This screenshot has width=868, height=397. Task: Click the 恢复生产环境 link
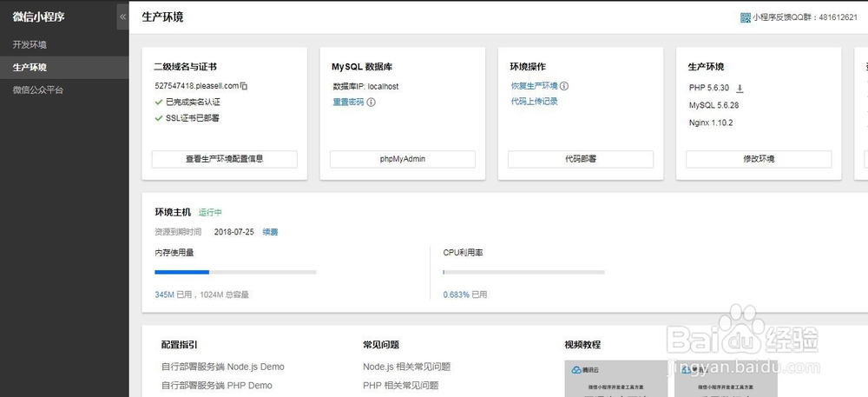click(x=534, y=86)
